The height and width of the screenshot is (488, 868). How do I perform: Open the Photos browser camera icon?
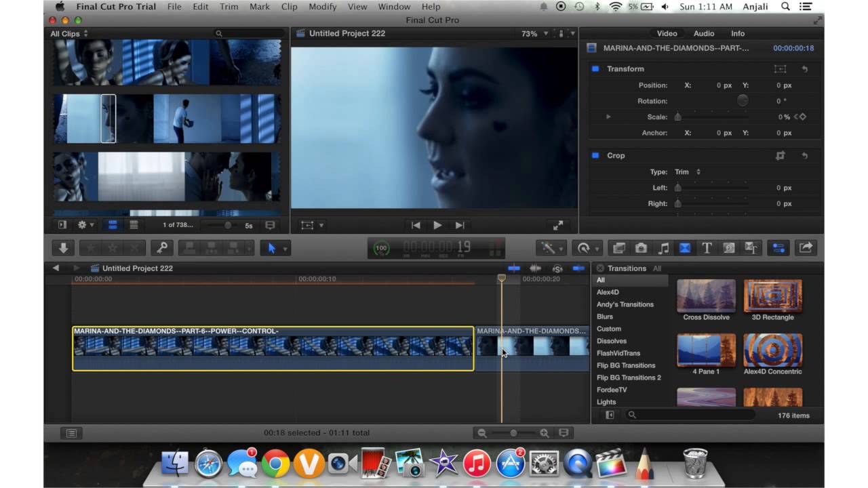pos(641,248)
